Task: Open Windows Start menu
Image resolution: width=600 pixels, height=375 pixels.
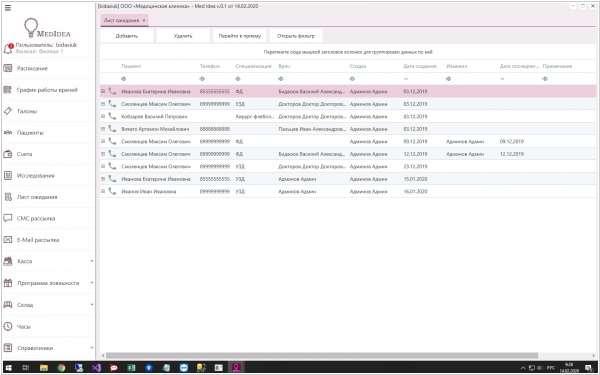Action: 8,368
